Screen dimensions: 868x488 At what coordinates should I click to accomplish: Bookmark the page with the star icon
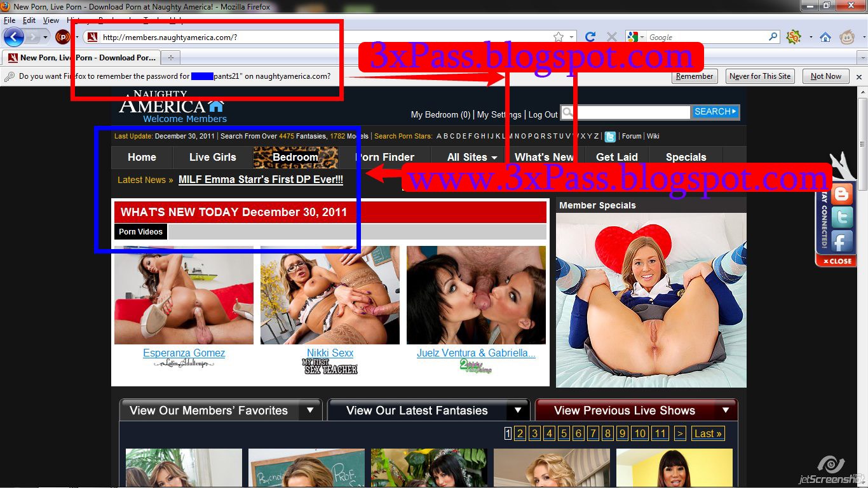pyautogui.click(x=558, y=37)
